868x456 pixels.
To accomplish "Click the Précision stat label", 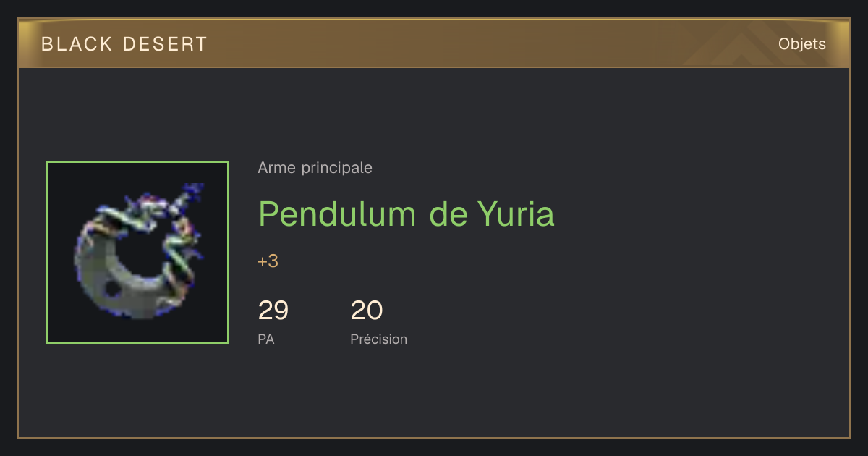I will (x=379, y=339).
